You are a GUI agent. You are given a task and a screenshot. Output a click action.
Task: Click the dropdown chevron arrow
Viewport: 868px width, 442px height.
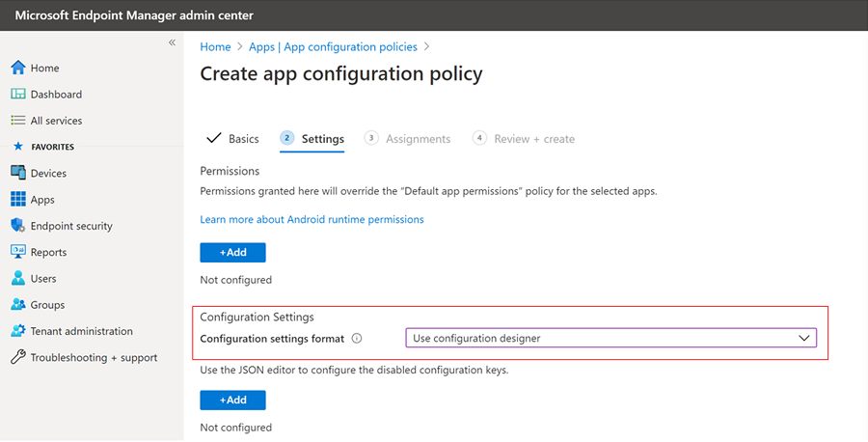click(803, 338)
